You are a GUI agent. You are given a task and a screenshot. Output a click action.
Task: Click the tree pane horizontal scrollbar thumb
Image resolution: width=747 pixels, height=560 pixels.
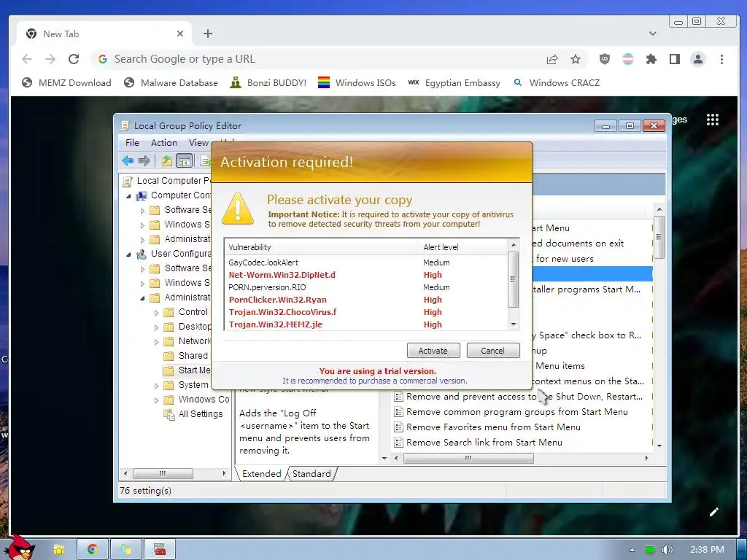pyautogui.click(x=163, y=474)
